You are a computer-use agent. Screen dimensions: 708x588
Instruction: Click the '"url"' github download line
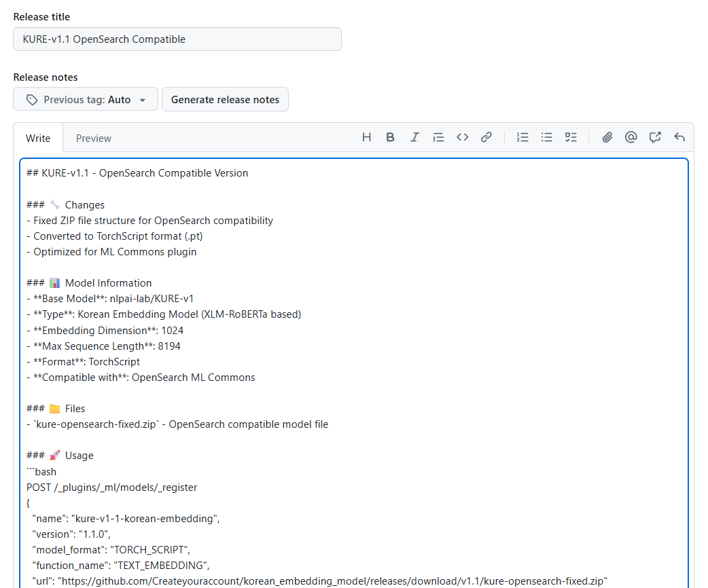pos(319,581)
